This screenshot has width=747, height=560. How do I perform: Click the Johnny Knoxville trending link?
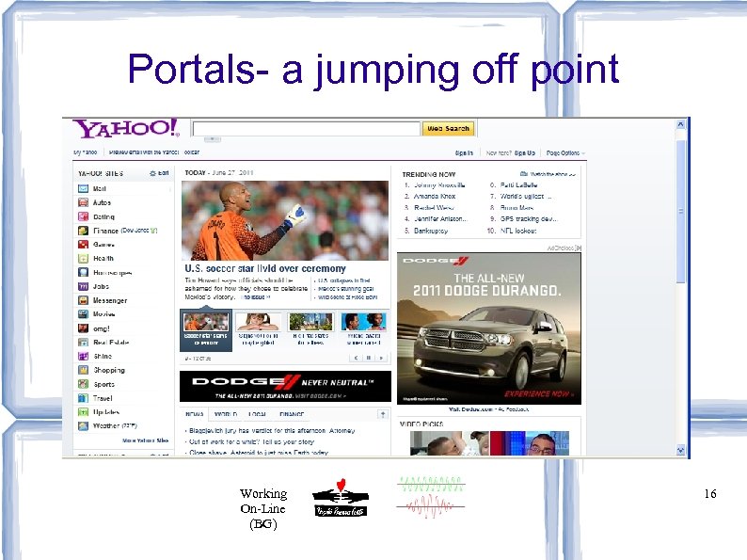tap(439, 184)
